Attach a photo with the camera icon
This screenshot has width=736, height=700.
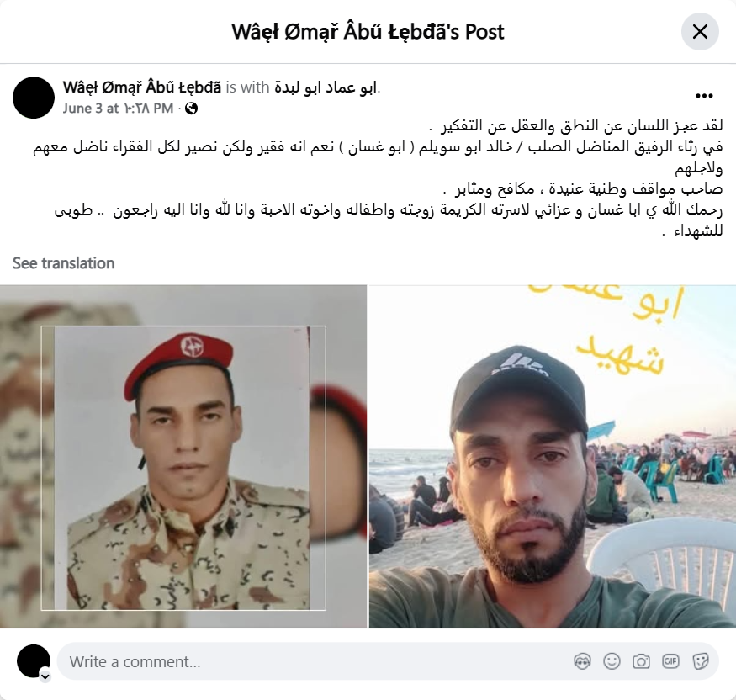pos(641,661)
